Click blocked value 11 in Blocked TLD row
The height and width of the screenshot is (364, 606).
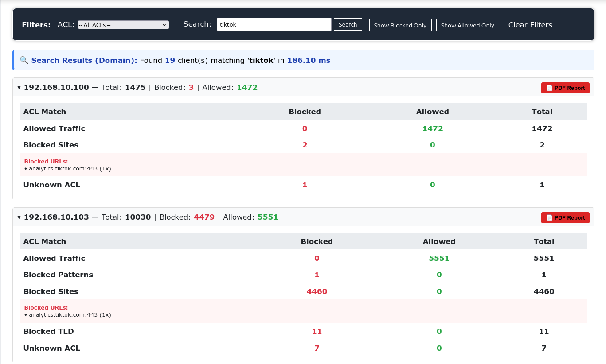[317, 331]
